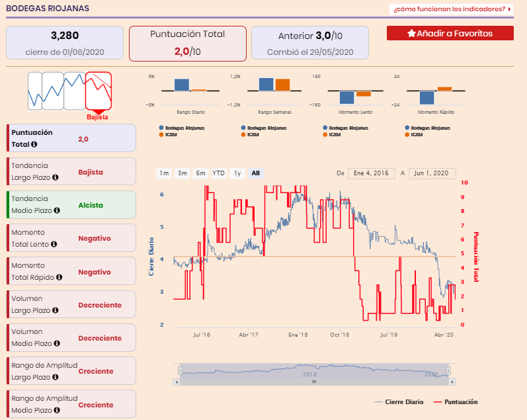The height and width of the screenshot is (420, 527).
Task: Click the 3,280 closing price card
Action: coord(65,43)
